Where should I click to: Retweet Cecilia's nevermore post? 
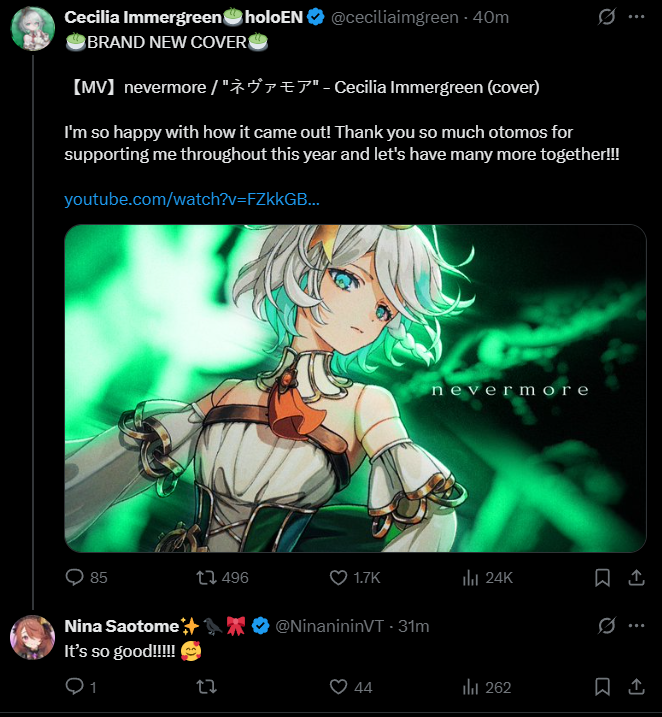coord(222,578)
